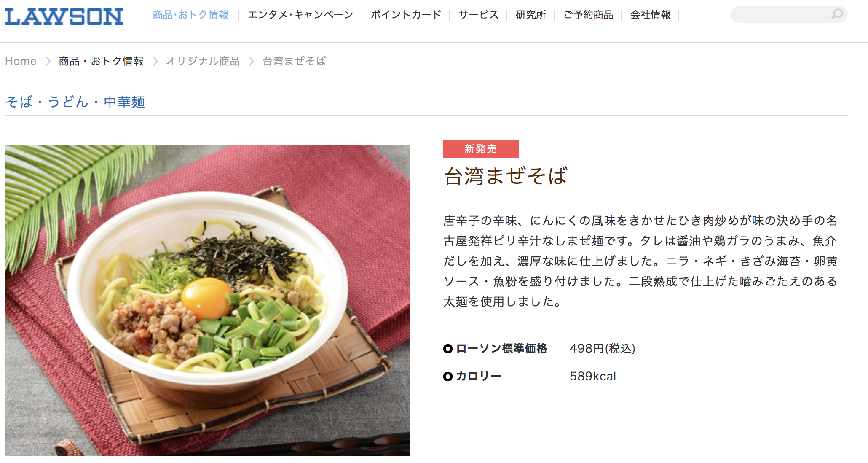Open the 商品·おトク情報 menu
This screenshot has width=868, height=463.
(x=190, y=15)
